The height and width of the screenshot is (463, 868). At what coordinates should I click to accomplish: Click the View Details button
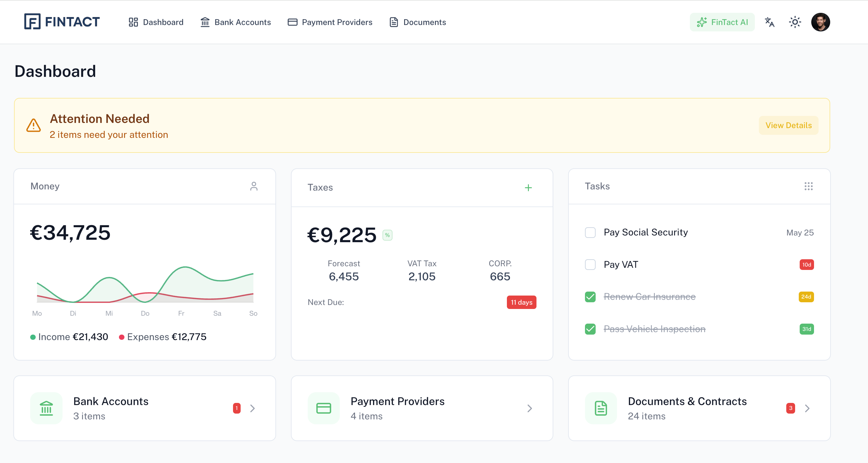pyautogui.click(x=788, y=125)
